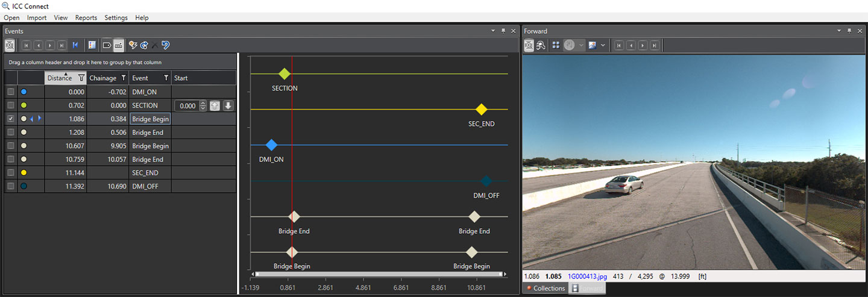
Task: Go to last image in Forward panel
Action: click(654, 45)
